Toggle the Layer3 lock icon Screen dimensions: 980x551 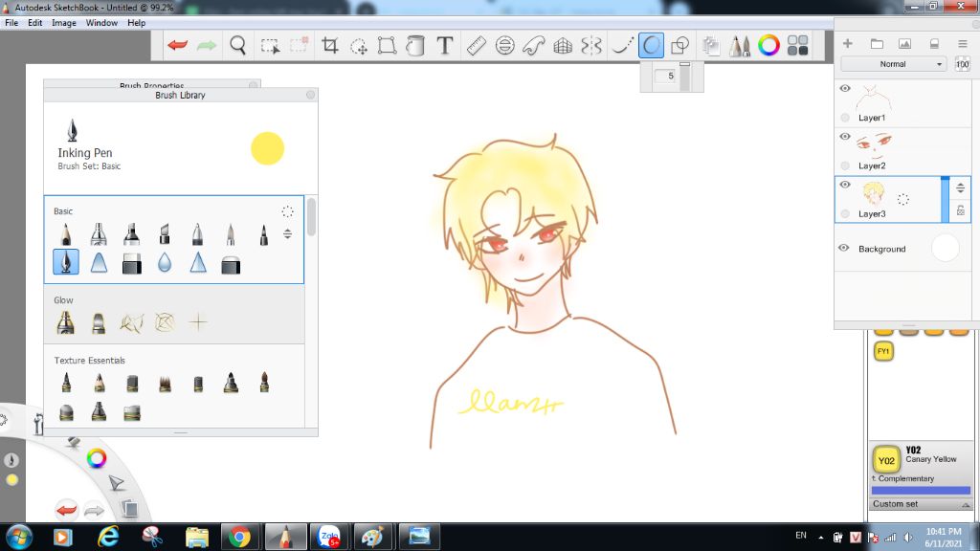pyautogui.click(x=961, y=210)
